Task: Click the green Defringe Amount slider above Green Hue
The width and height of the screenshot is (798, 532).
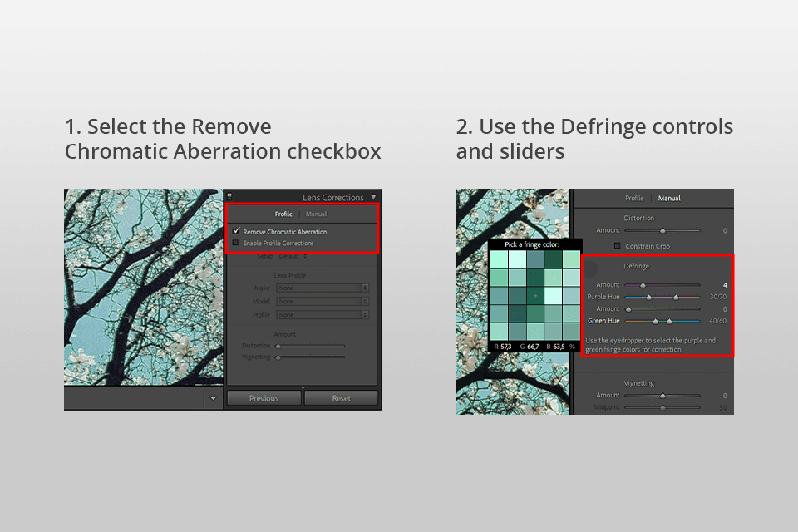Action: (x=663, y=309)
